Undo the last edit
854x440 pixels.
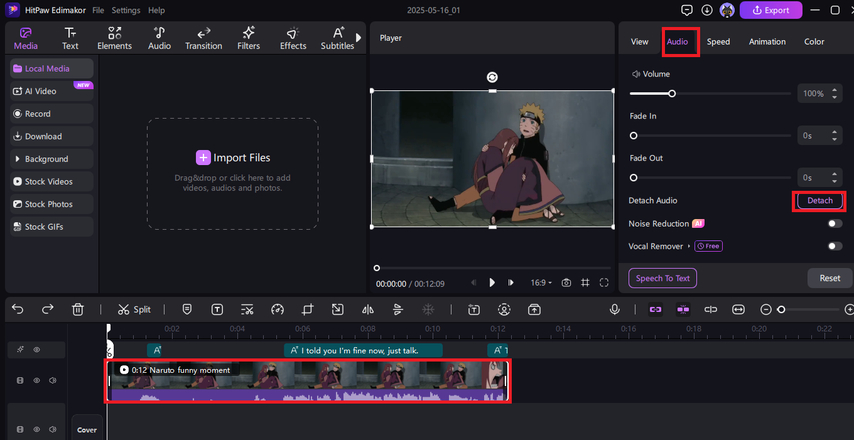18,310
